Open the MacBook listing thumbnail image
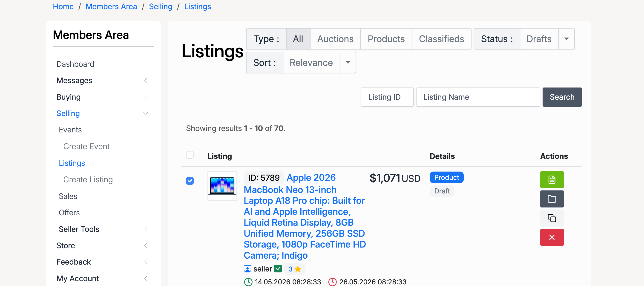Viewport: 644px width, 286px height. [x=222, y=186]
